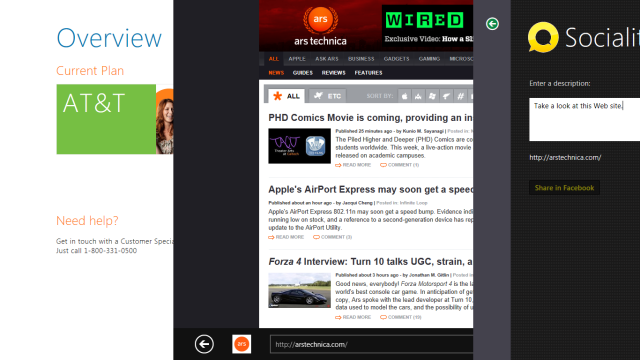Click the green back arrow in share pane
The width and height of the screenshot is (640, 360).
[x=492, y=24]
